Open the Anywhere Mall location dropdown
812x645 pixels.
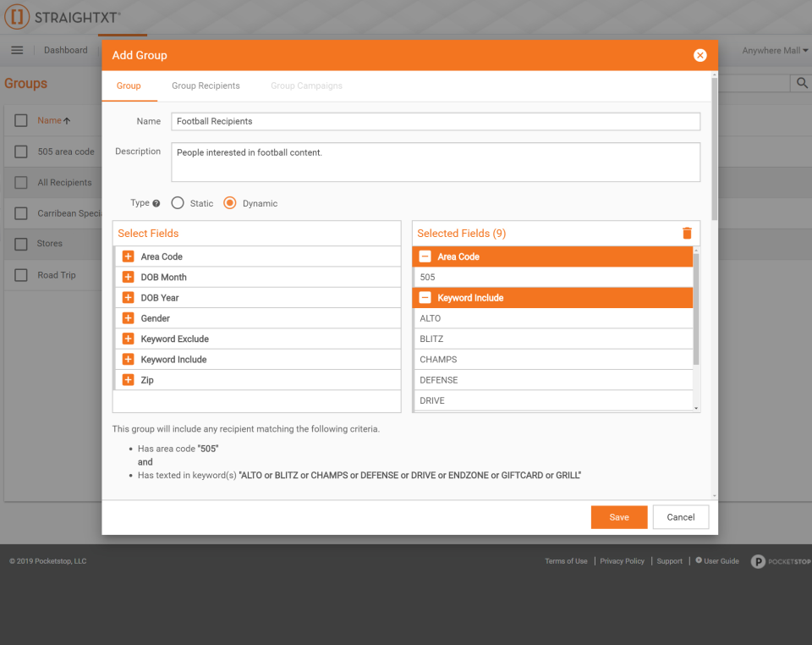coord(773,50)
